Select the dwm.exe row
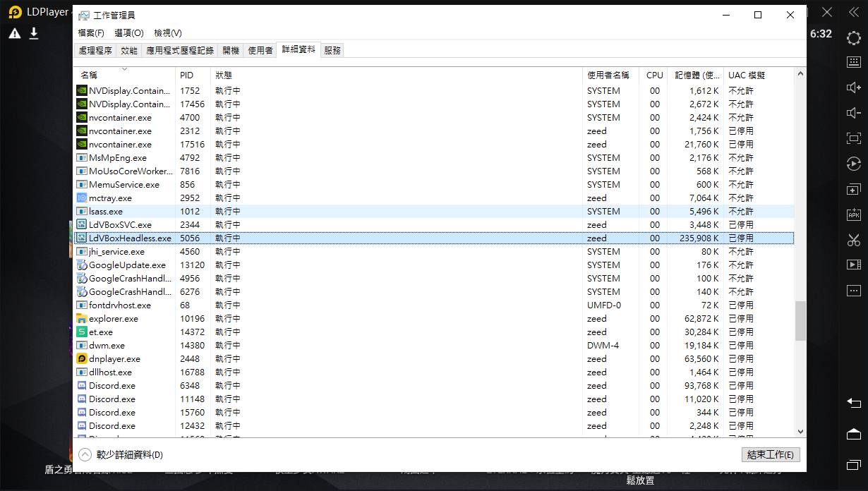This screenshot has height=491, width=868. 434,346
